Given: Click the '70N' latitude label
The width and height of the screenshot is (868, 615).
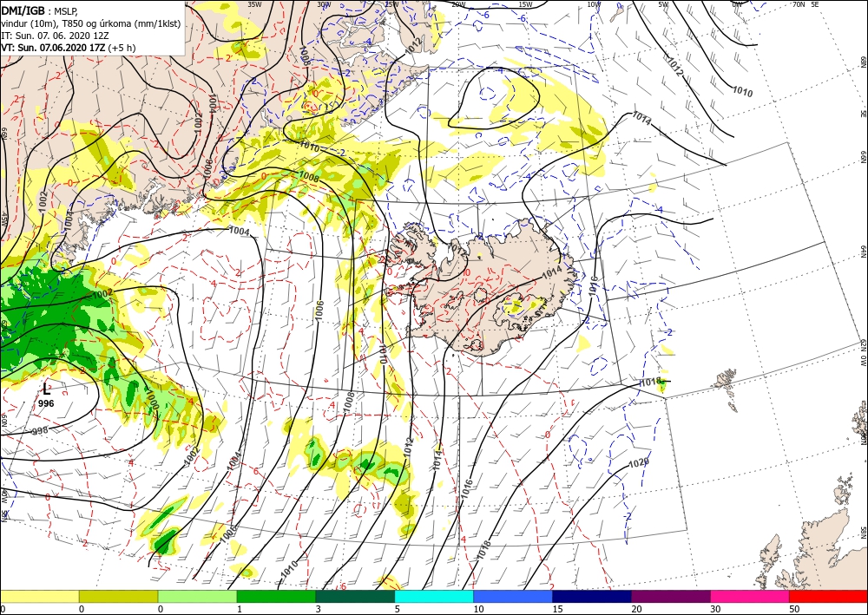Looking at the screenshot, I should [799, 4].
